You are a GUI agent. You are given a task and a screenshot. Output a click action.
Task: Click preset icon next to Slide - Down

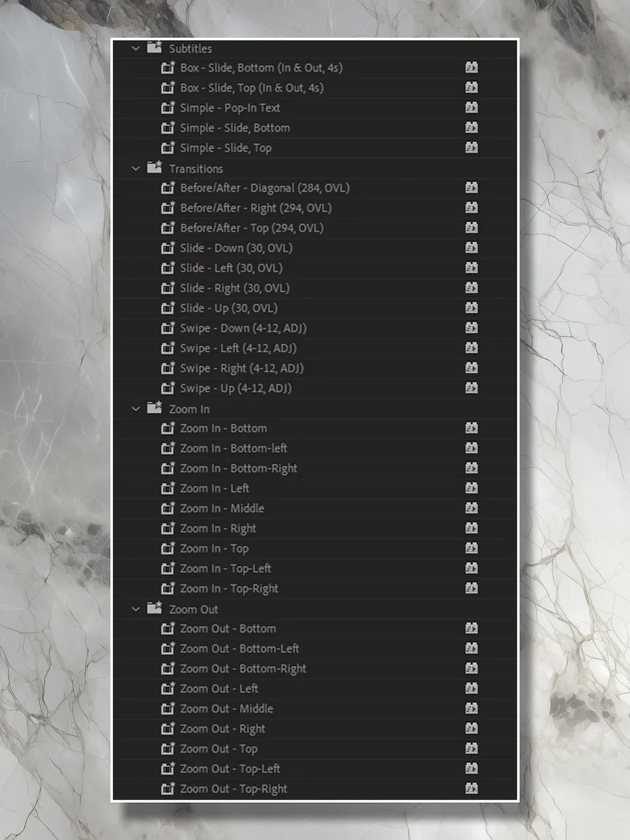pyautogui.click(x=168, y=248)
